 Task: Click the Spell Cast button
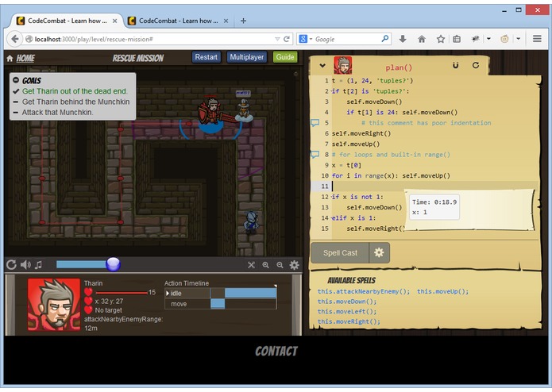(340, 253)
